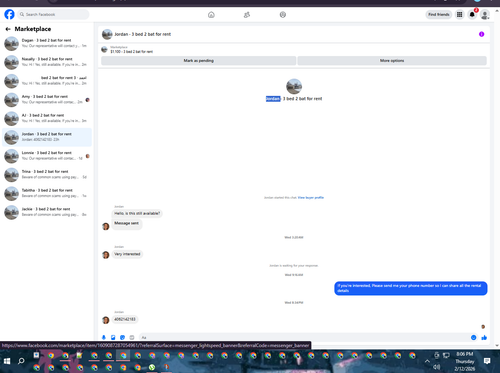Click the More options button
500x373 pixels.
[x=392, y=60]
